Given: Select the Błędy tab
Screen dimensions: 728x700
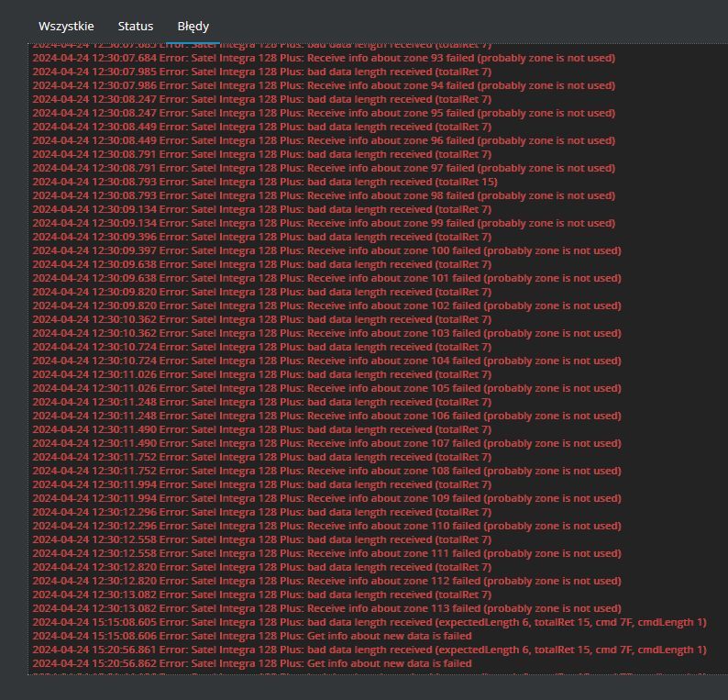Looking at the screenshot, I should click(193, 26).
